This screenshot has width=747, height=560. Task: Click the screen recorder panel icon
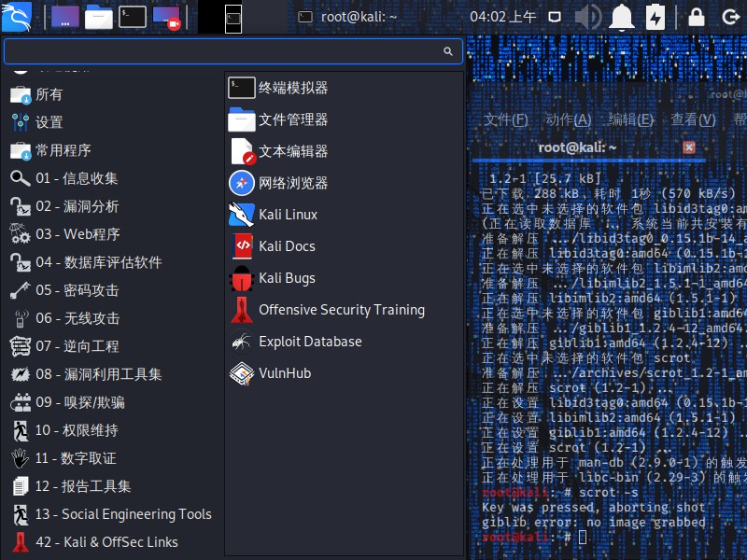pyautogui.click(x=167, y=18)
